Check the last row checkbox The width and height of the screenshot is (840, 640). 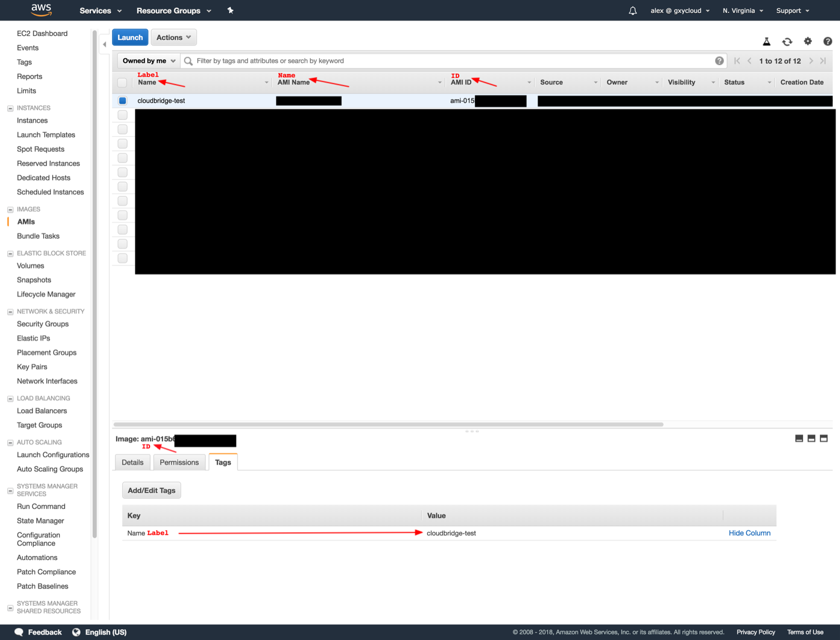tap(123, 258)
